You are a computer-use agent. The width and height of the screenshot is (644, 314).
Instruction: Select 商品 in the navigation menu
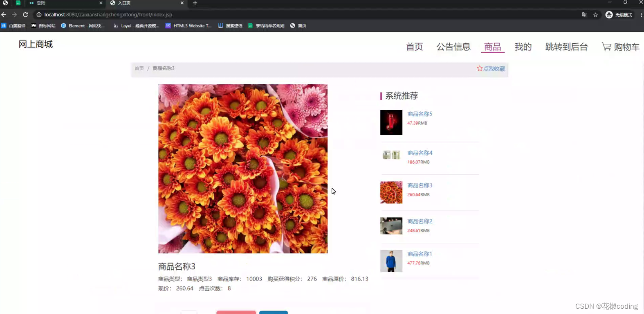492,47
